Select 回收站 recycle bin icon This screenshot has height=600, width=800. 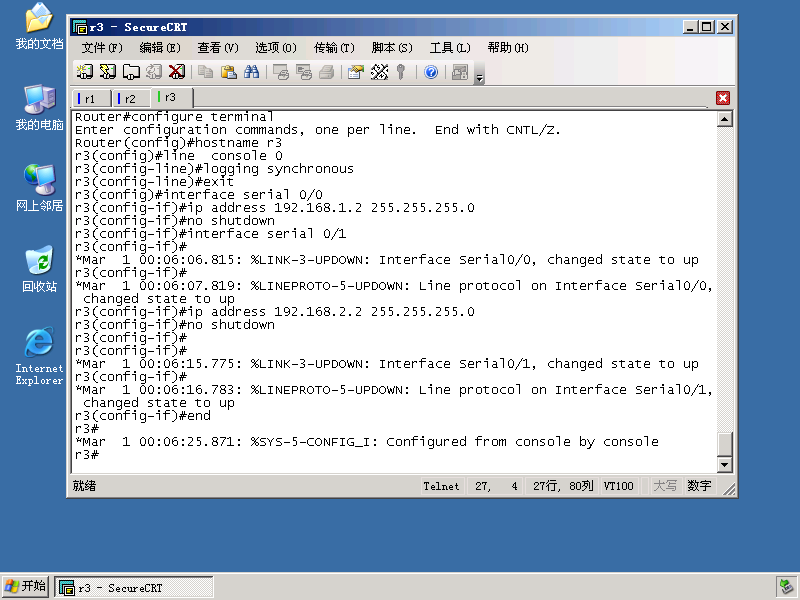[39, 269]
